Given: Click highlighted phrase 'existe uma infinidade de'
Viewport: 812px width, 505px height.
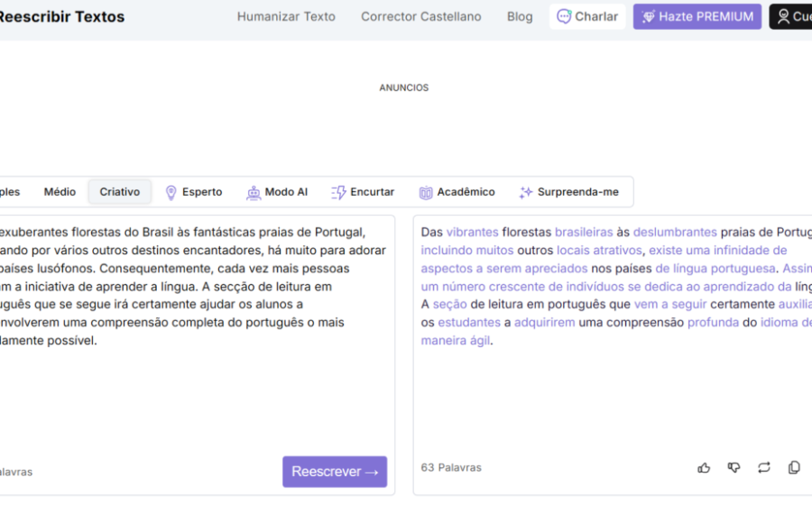Looking at the screenshot, I should pyautogui.click(x=718, y=251).
